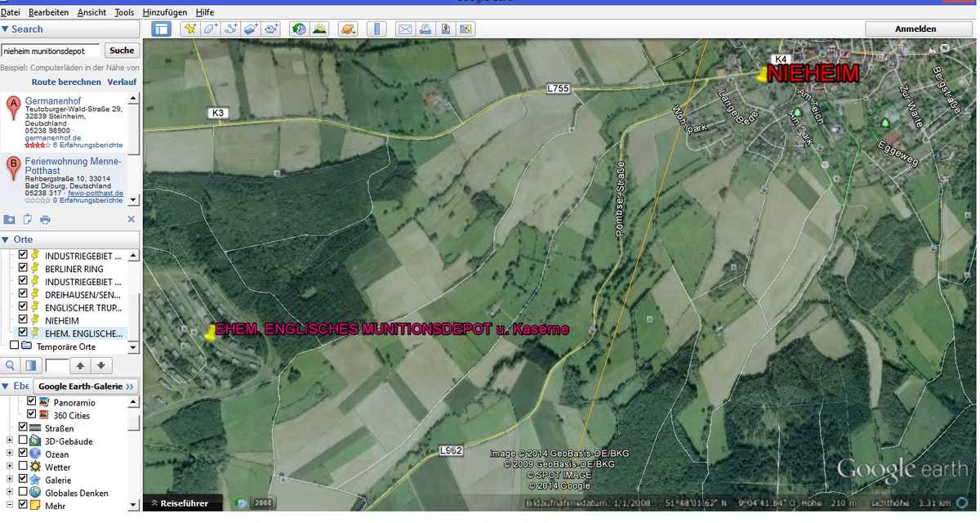
Task: Collapse the Ebenen layers panel
Action: (x=5, y=386)
